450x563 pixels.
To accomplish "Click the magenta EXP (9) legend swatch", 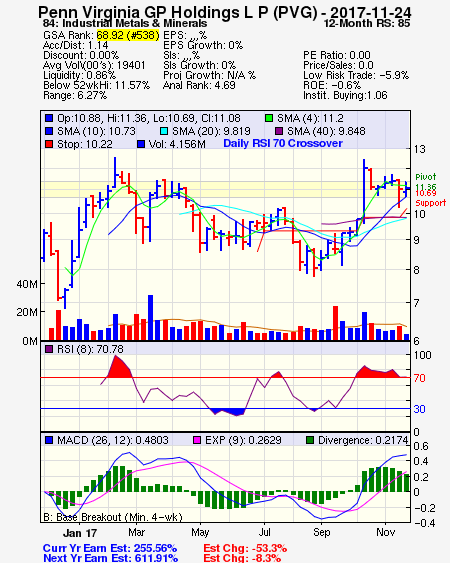I will [197, 440].
